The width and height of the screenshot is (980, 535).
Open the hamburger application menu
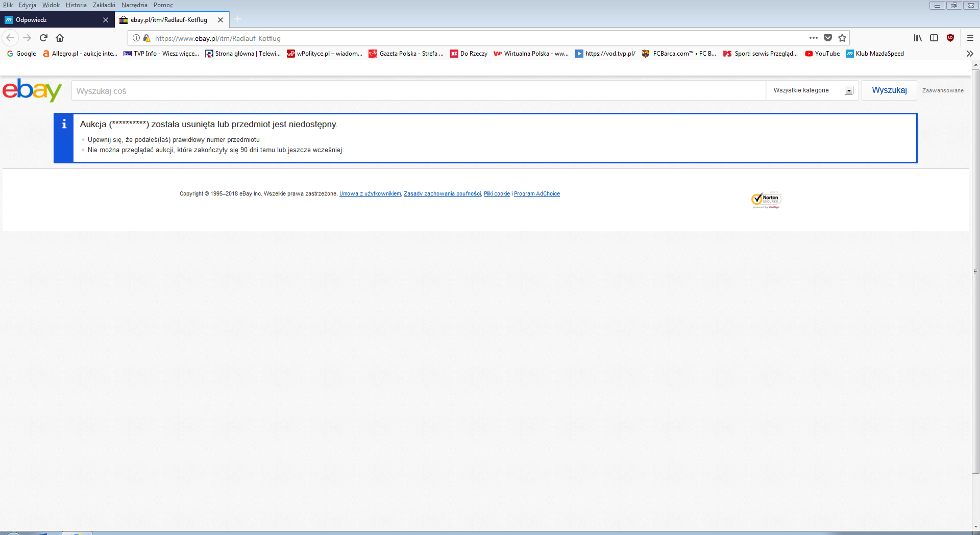pyautogui.click(x=970, y=38)
